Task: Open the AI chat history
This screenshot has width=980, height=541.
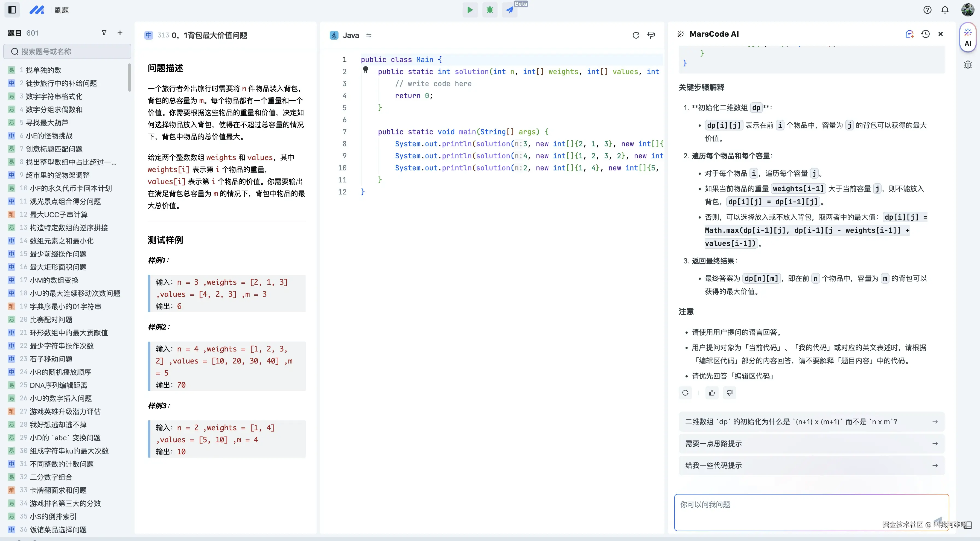Action: click(x=925, y=34)
